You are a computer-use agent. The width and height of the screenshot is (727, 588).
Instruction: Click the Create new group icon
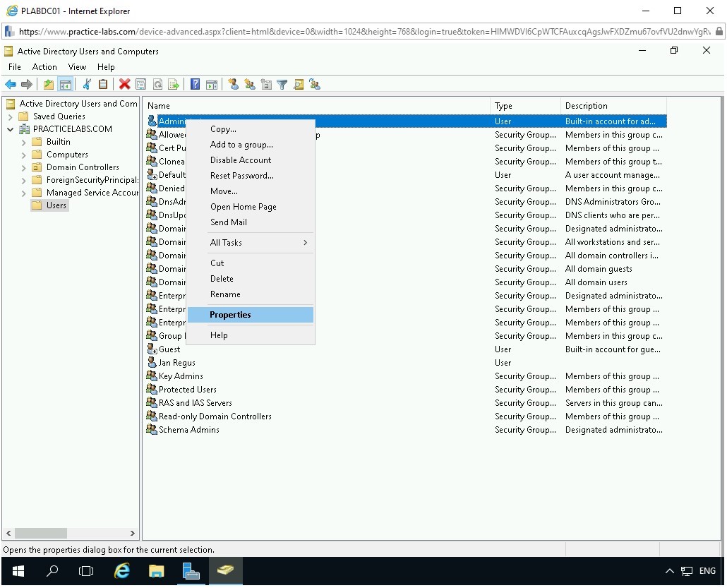click(250, 85)
